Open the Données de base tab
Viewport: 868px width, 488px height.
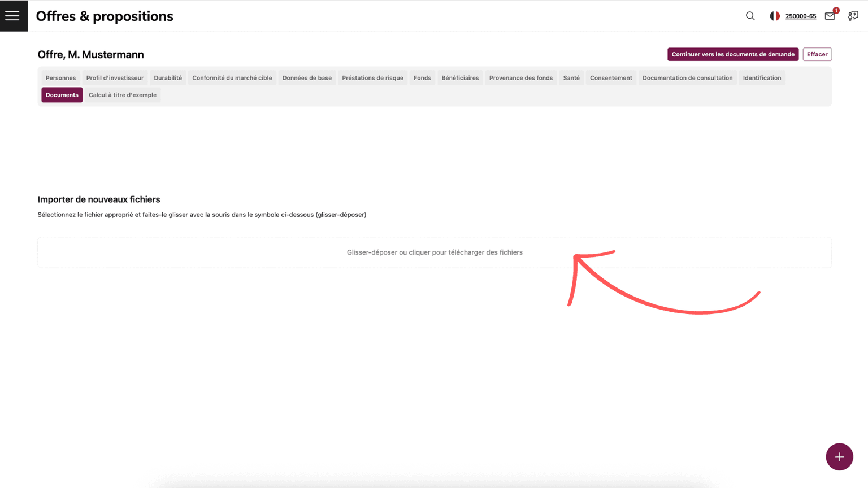[x=307, y=78]
